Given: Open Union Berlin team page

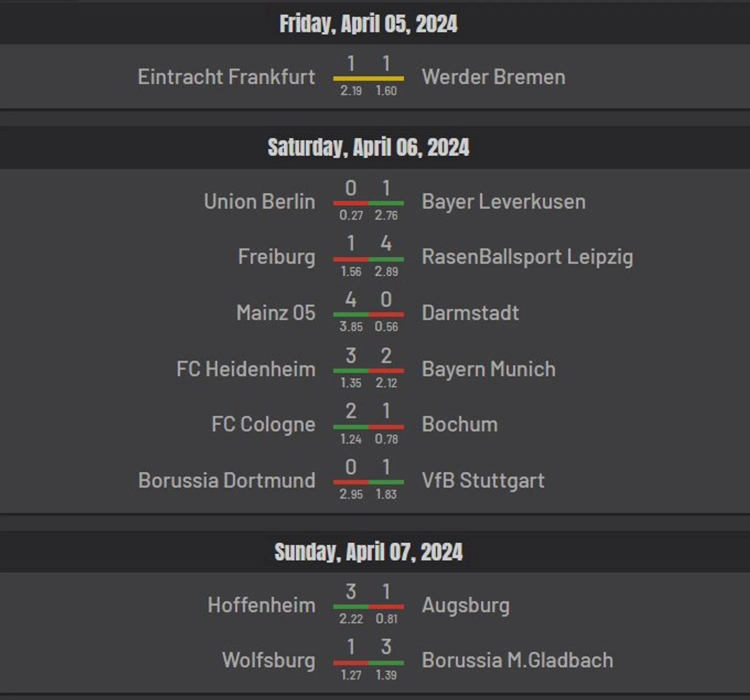Looking at the screenshot, I should click(x=259, y=202).
